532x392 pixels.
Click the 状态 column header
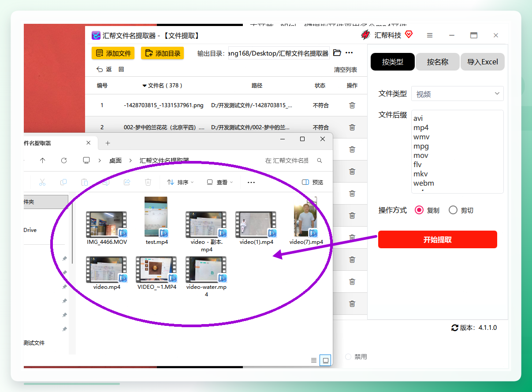320,86
